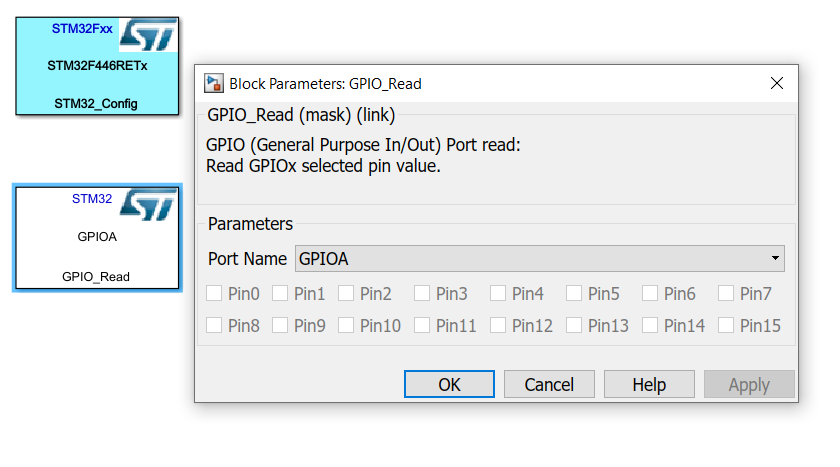Screen dimensions: 840x467
Task: Enable the Pin3 checkbox
Action: click(x=422, y=293)
